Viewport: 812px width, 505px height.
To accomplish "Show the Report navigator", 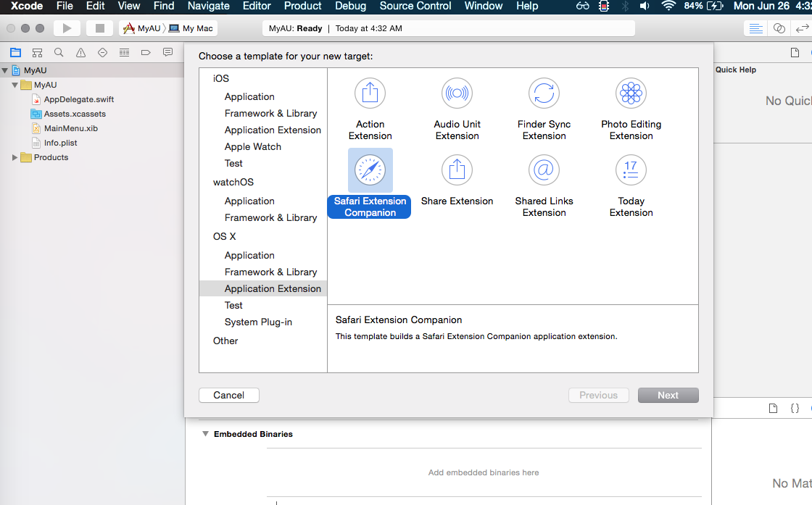I will coord(167,53).
